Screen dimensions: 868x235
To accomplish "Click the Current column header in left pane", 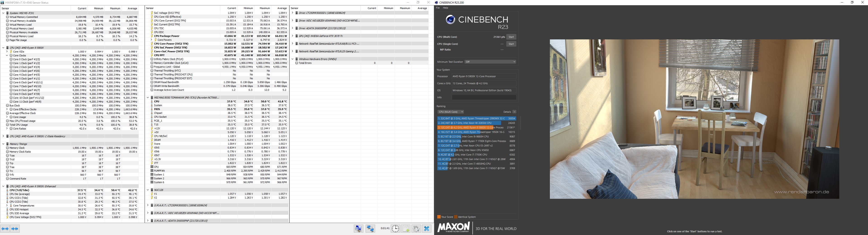I will [x=79, y=8].
